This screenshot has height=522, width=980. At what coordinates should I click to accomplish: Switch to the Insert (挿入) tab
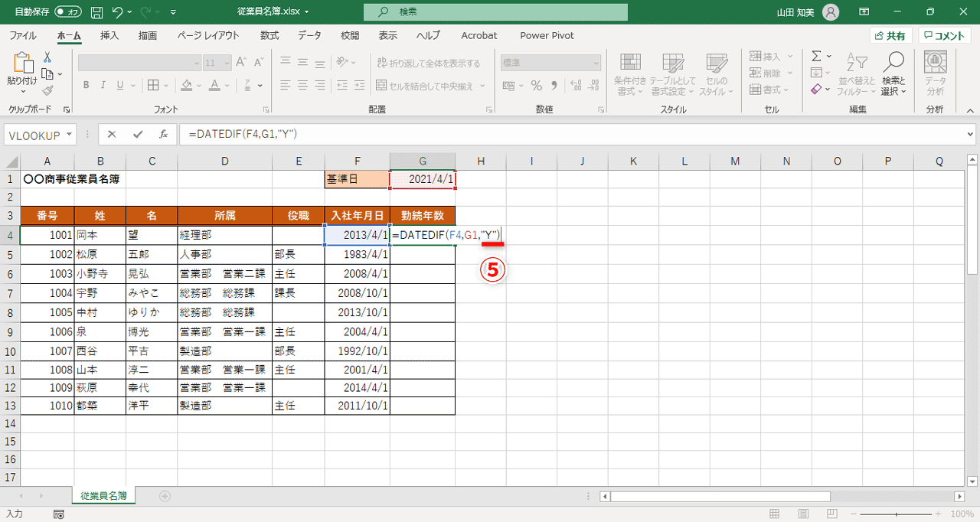(x=109, y=35)
